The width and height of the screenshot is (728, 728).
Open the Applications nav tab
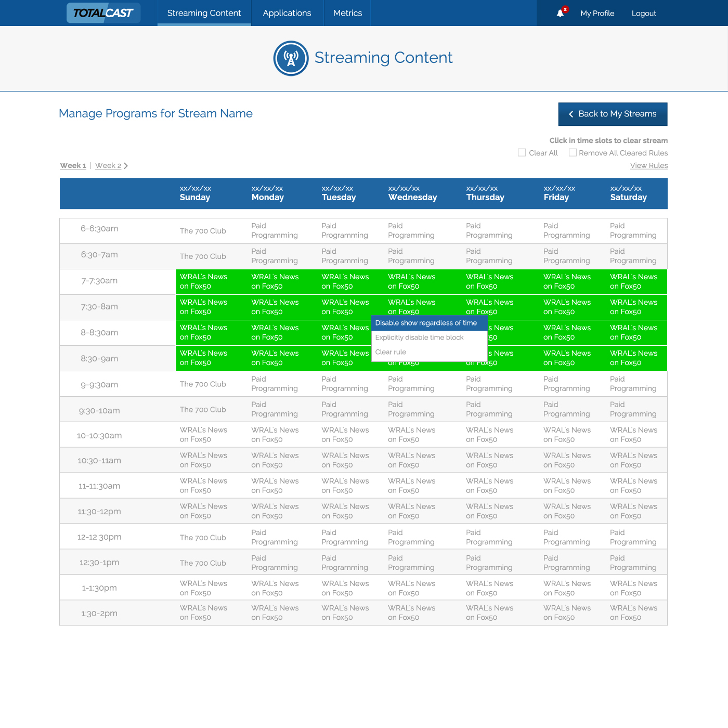tap(287, 13)
